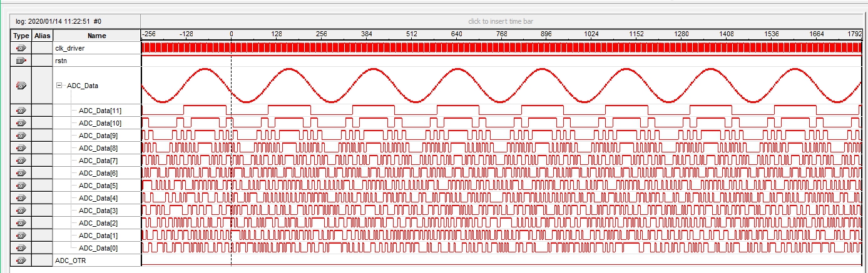Image resolution: width=868 pixels, height=273 pixels.
Task: Click the Name column header
Action: point(96,36)
